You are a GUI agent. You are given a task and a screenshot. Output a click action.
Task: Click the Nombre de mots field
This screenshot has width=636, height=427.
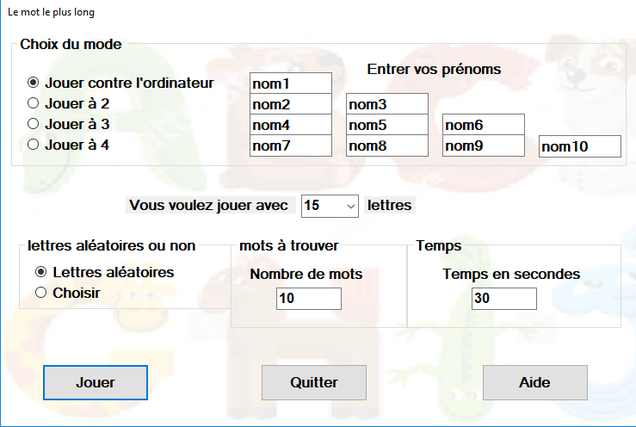point(309,298)
